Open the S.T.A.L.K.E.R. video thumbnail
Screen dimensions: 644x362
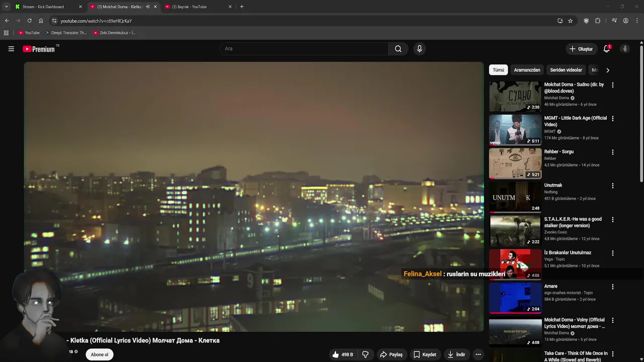tap(515, 231)
